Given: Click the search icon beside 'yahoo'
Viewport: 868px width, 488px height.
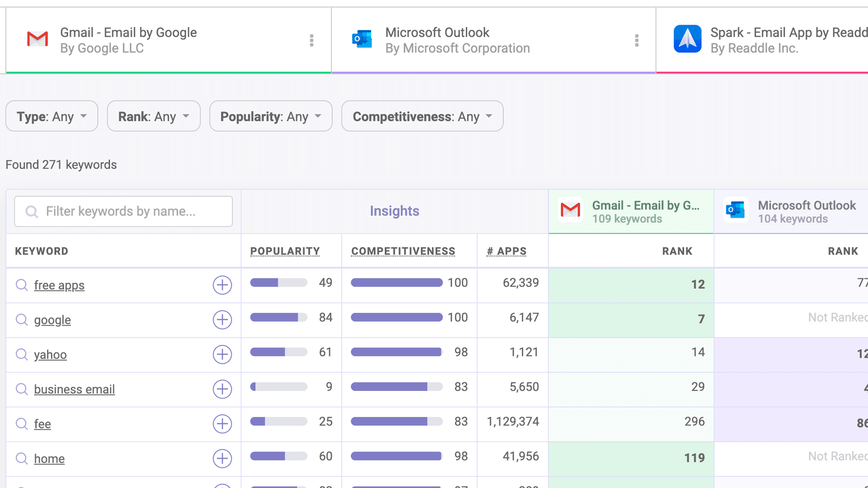Looking at the screenshot, I should (x=22, y=355).
